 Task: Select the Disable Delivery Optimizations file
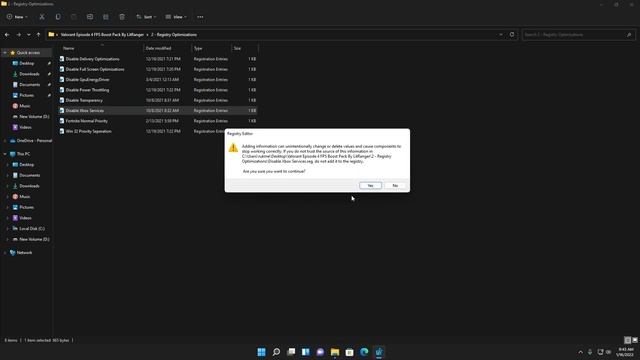[157, 59]
